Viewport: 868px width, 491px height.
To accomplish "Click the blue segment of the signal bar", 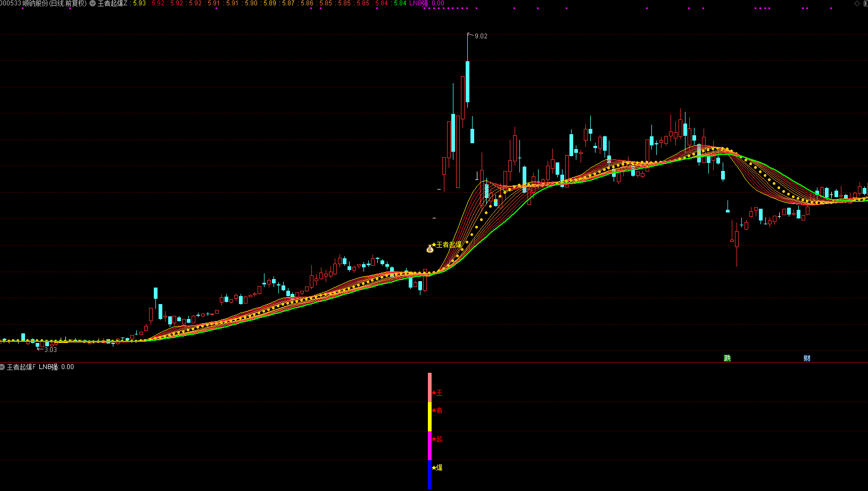I will point(430,474).
